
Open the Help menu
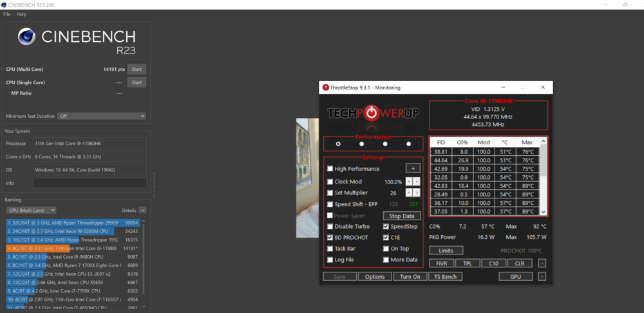click(21, 14)
